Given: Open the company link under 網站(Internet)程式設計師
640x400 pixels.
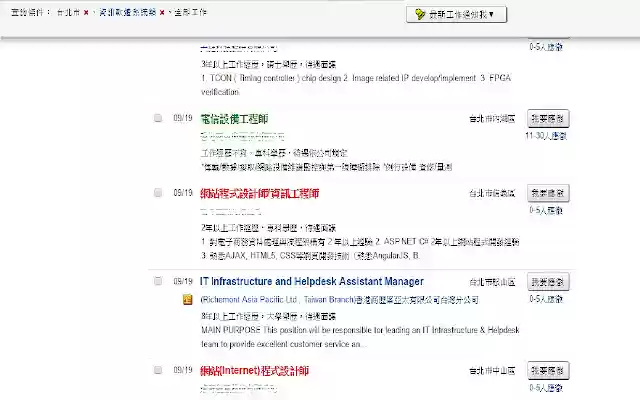Looking at the screenshot, I should coord(238,388).
